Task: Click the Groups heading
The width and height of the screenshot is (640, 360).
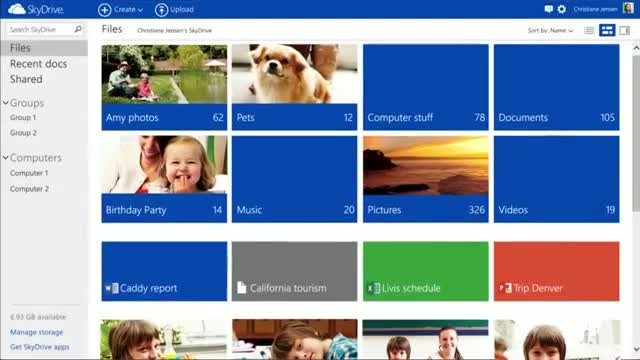Action: tap(27, 103)
